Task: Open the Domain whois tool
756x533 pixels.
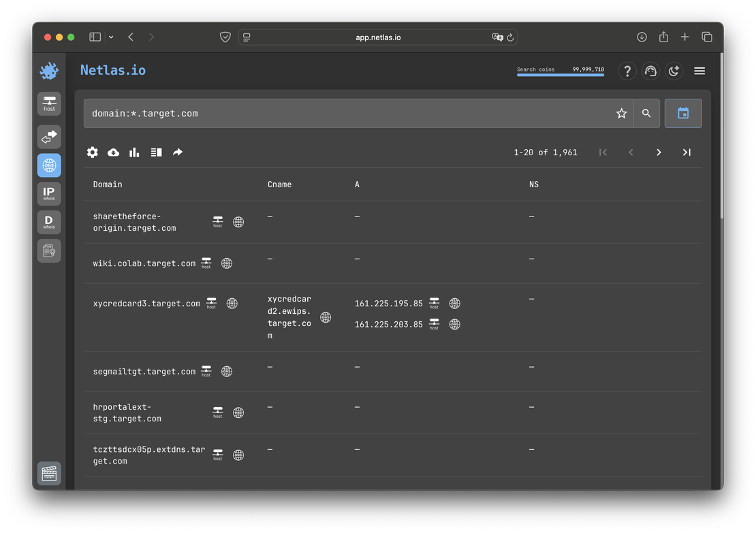Action: [48, 221]
